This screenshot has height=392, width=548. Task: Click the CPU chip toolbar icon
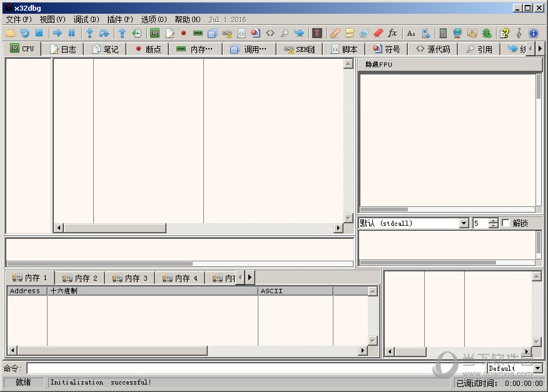155,33
